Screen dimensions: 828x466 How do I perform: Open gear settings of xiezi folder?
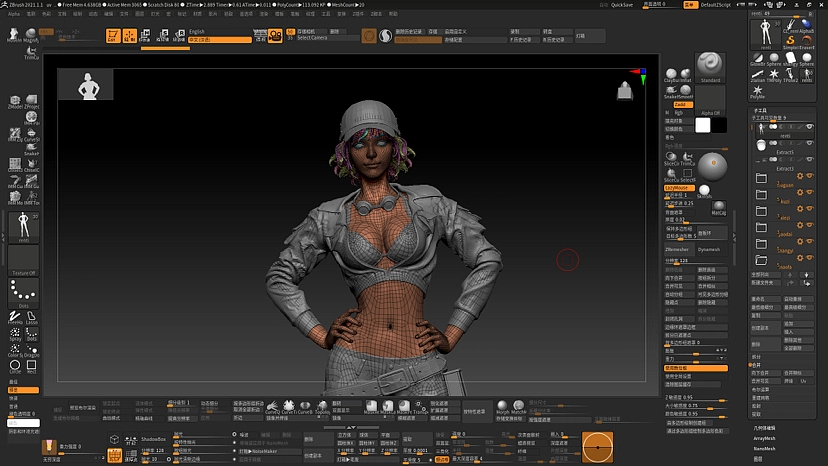coord(800,209)
